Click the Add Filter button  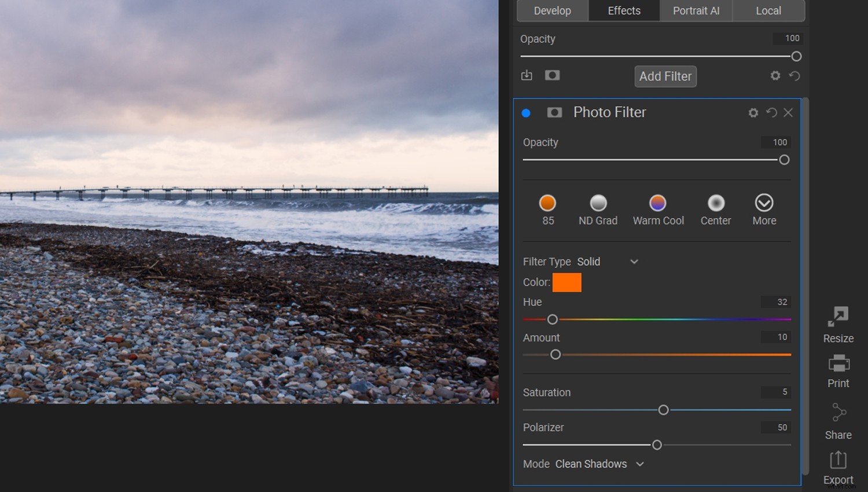[x=665, y=76]
